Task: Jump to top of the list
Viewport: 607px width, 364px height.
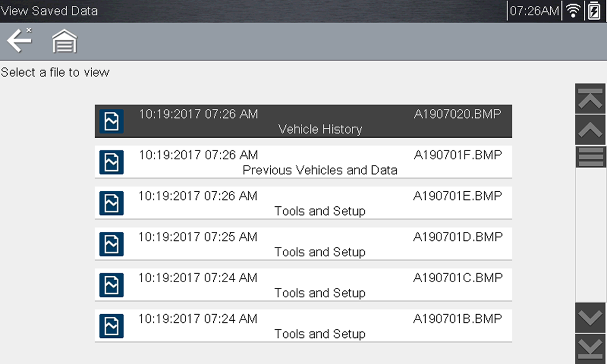Action: click(x=590, y=99)
